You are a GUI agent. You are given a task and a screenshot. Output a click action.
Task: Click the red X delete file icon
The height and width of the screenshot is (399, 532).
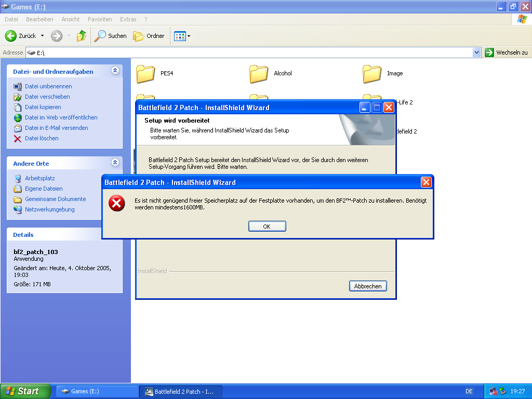[x=17, y=138]
